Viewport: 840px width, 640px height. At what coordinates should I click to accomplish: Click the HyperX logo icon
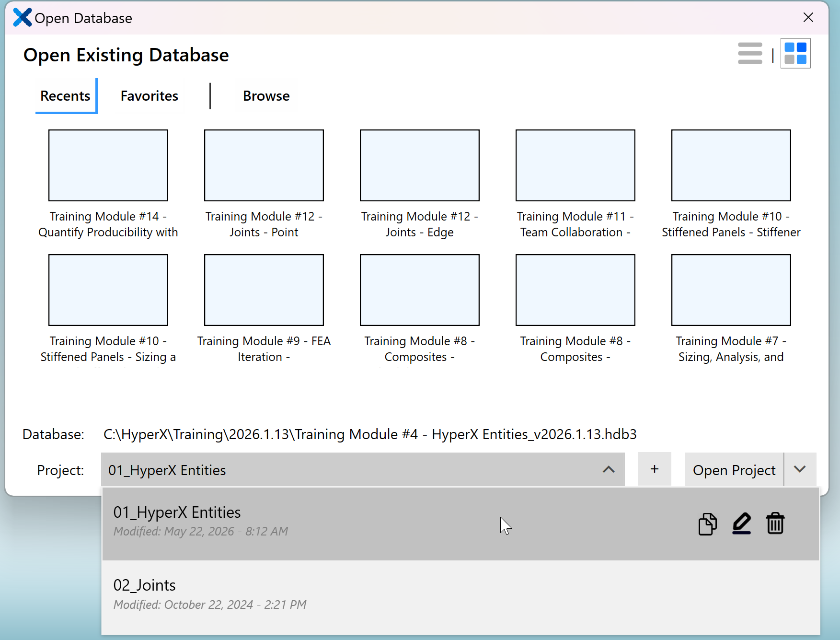click(x=22, y=18)
